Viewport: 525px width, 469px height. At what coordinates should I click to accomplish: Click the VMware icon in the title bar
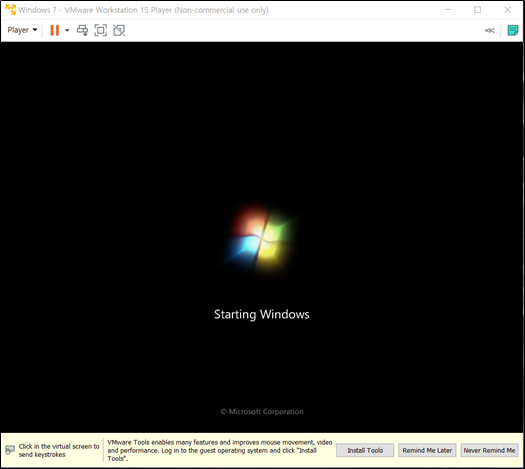(10, 10)
